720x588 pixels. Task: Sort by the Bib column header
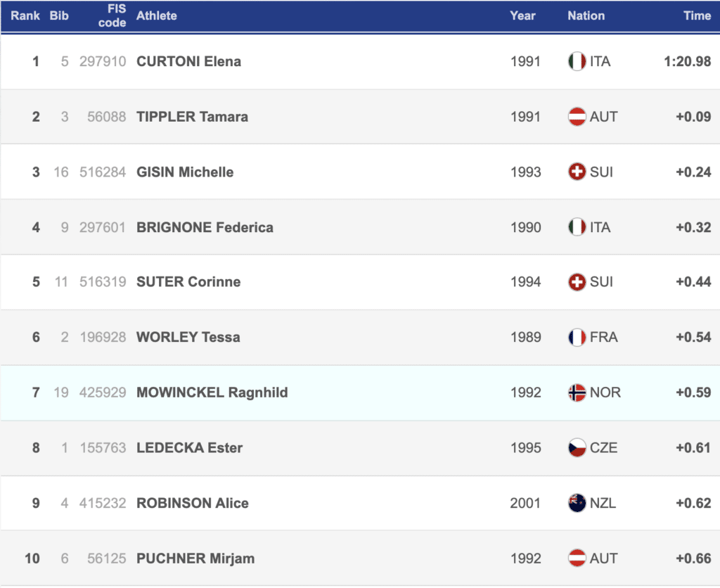(x=59, y=15)
